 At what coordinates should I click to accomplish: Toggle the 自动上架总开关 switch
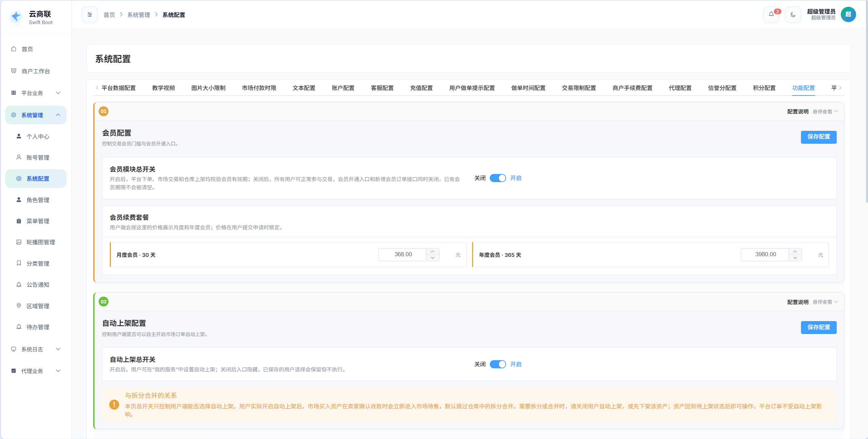498,364
